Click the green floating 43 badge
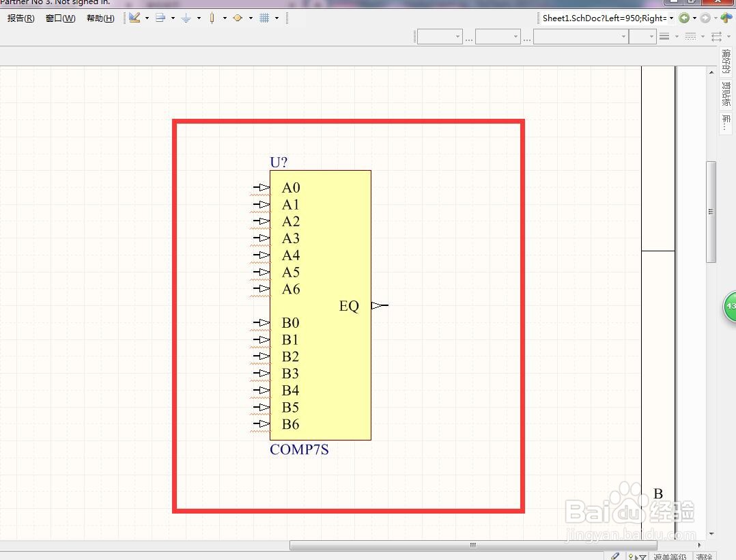This screenshot has width=736, height=560. tap(729, 307)
